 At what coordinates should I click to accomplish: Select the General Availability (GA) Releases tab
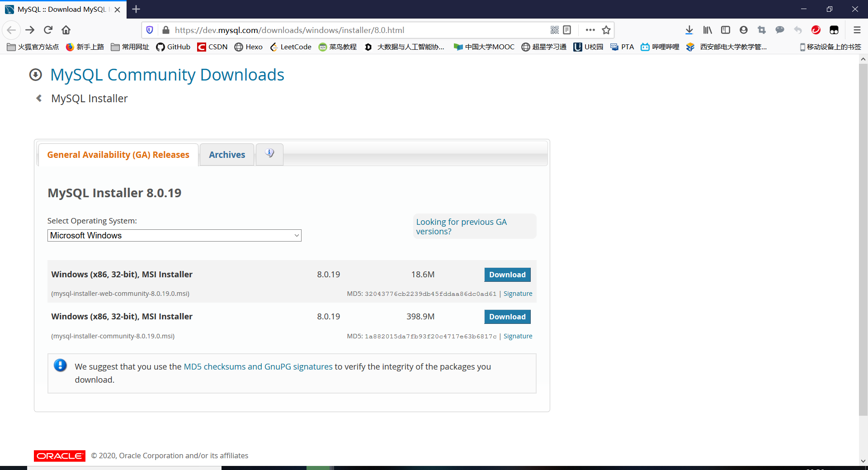[x=118, y=154]
